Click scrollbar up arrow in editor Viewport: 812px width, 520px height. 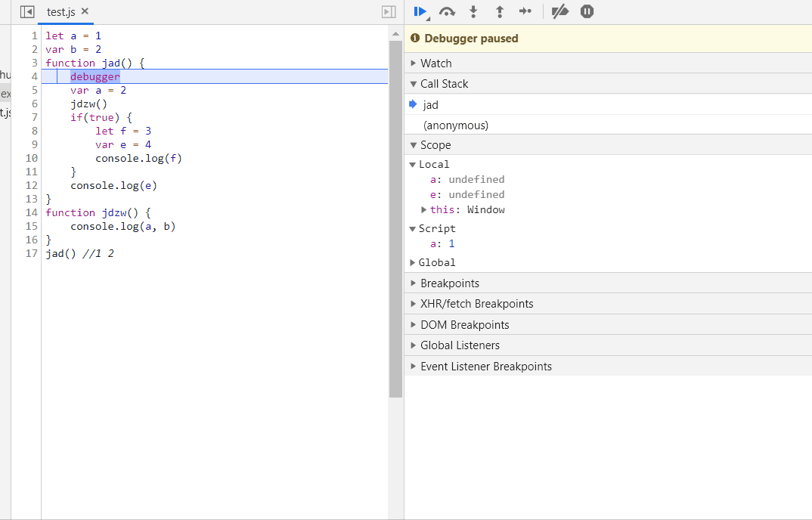395,34
